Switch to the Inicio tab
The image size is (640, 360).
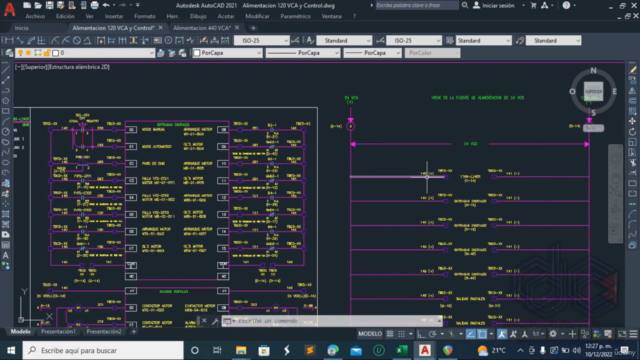[22, 28]
